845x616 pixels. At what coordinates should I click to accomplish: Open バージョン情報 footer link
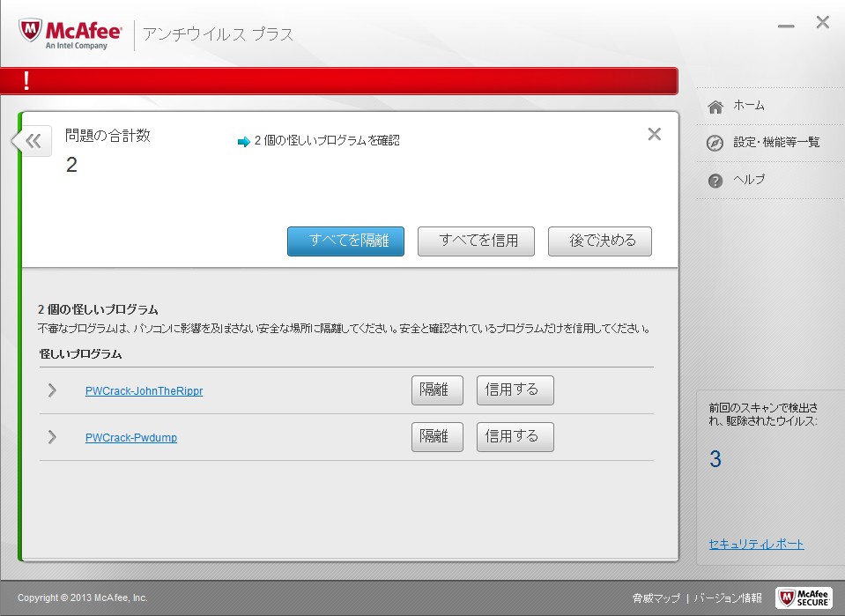pos(728,597)
